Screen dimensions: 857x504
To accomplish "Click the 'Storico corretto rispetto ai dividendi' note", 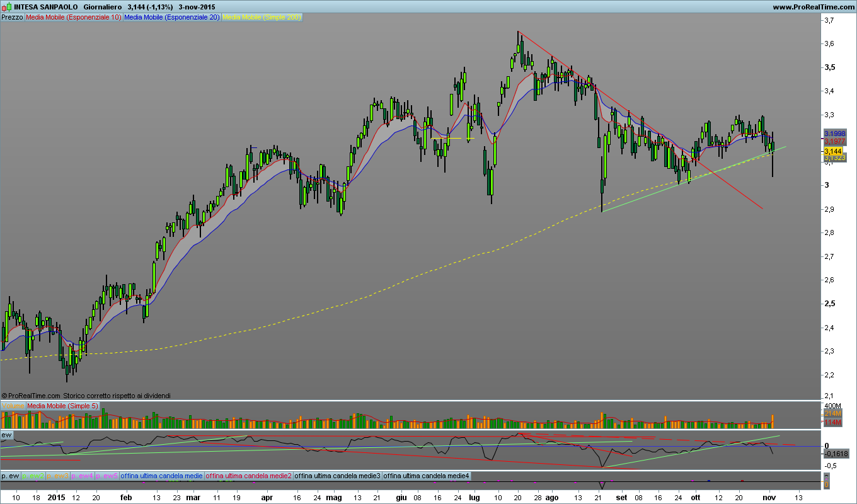I will (x=117, y=396).
